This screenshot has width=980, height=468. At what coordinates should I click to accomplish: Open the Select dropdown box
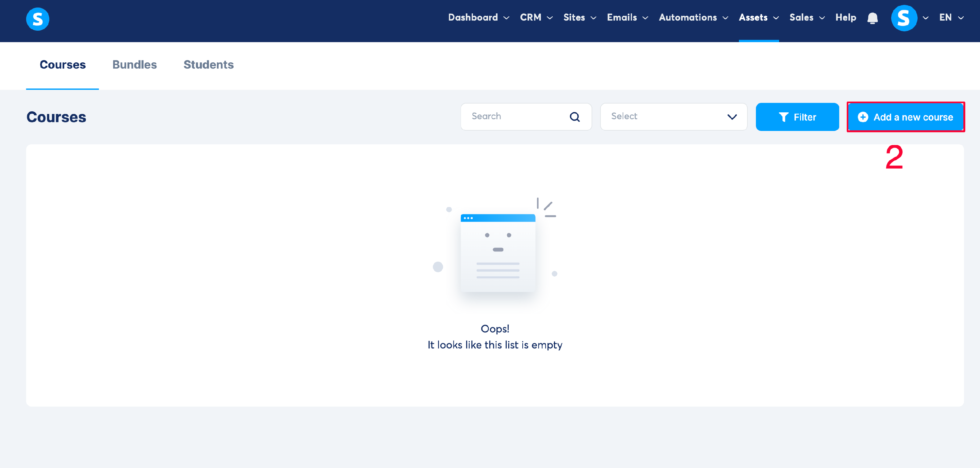pyautogui.click(x=673, y=117)
